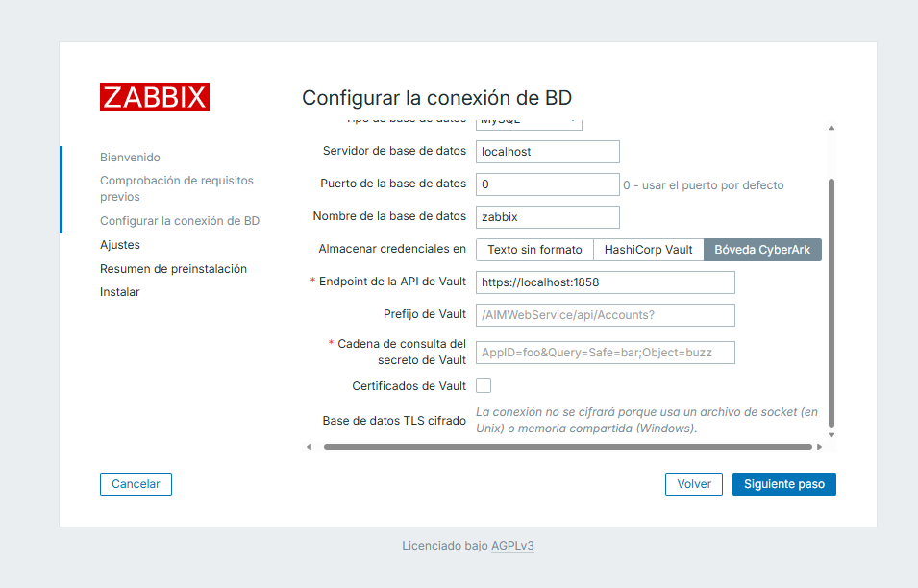This screenshot has width=918, height=588.
Task: Enable the Certificados de Vault checkbox
Action: click(484, 385)
